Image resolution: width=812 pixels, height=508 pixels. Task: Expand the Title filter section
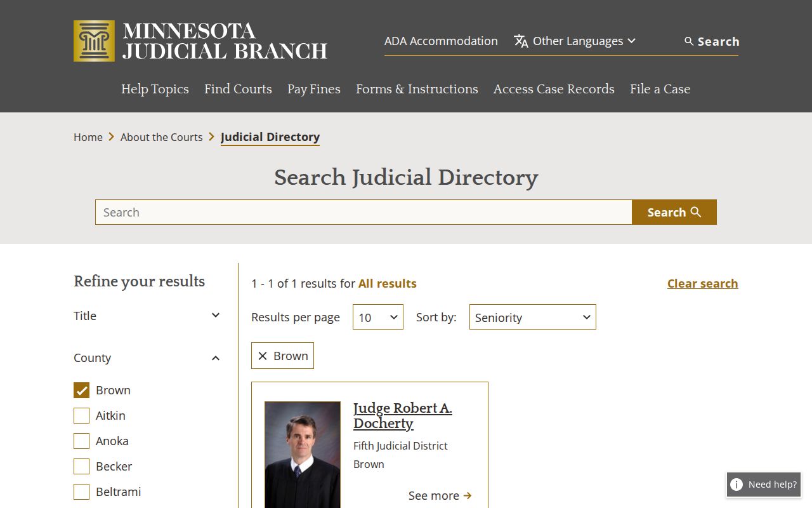click(147, 316)
